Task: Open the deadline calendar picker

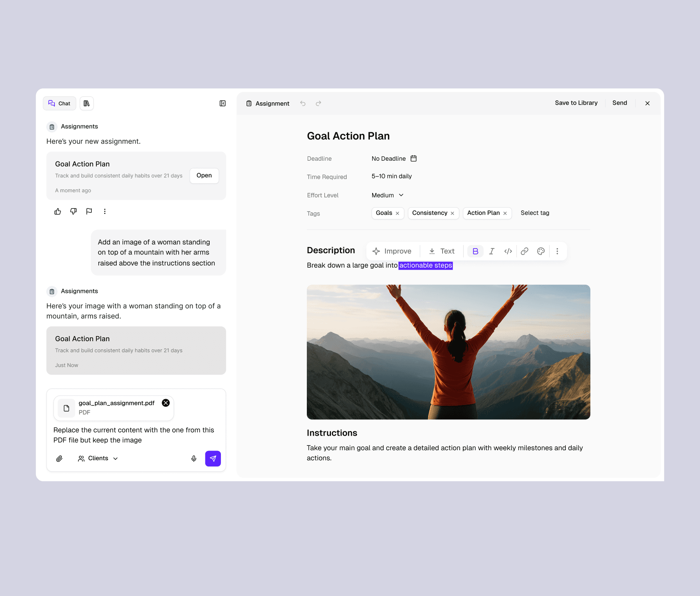Action: [x=414, y=158]
